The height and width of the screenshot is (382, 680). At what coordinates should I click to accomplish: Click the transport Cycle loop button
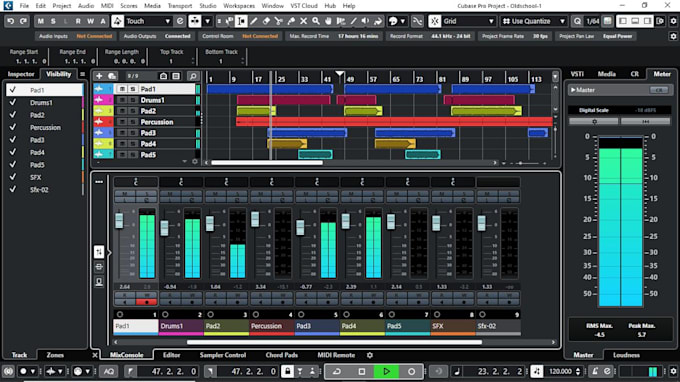(x=337, y=371)
